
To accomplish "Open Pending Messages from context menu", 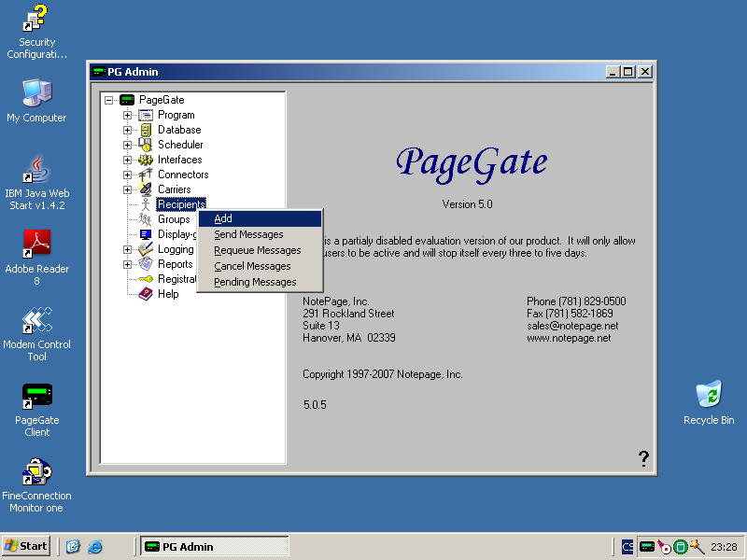I will pyautogui.click(x=261, y=282).
